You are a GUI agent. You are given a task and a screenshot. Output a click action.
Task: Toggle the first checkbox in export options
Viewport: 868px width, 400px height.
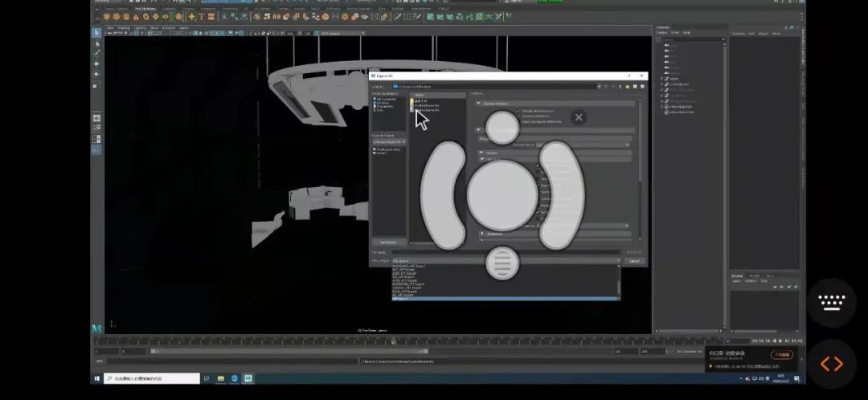coord(519,111)
